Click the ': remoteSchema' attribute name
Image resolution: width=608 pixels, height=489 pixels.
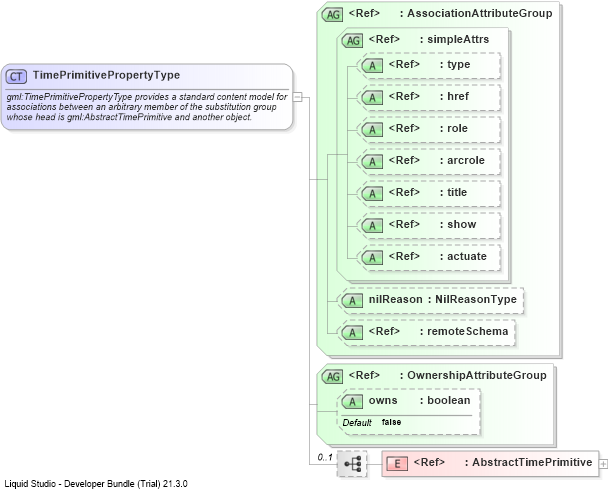464,331
